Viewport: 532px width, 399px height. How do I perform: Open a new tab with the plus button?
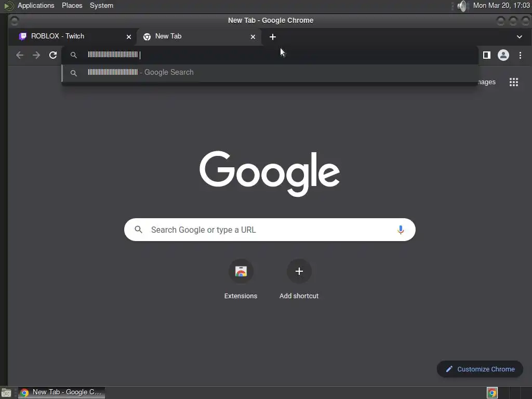coord(272,37)
